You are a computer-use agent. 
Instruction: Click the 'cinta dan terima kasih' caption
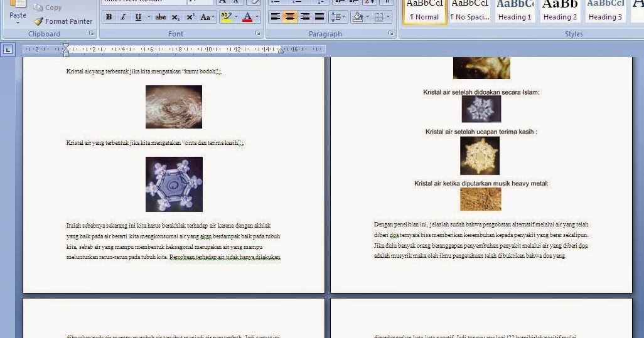click(x=155, y=143)
